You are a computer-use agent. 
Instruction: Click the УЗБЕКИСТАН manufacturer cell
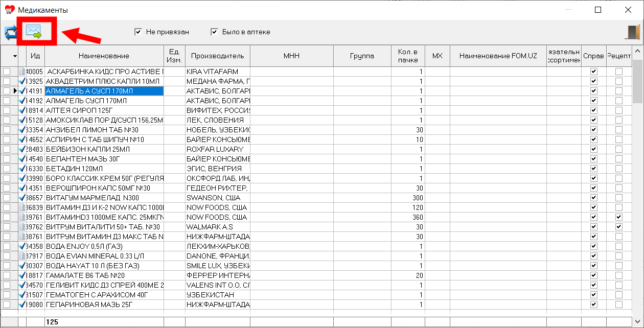pos(218,295)
